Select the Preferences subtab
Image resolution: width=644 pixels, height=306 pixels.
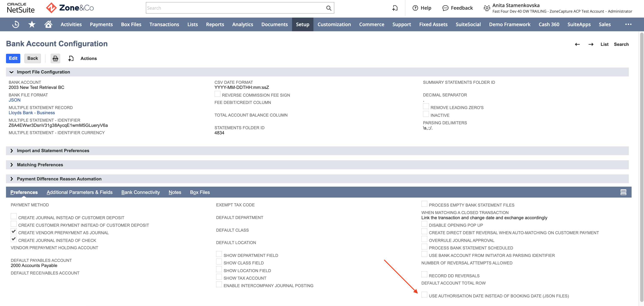24,192
